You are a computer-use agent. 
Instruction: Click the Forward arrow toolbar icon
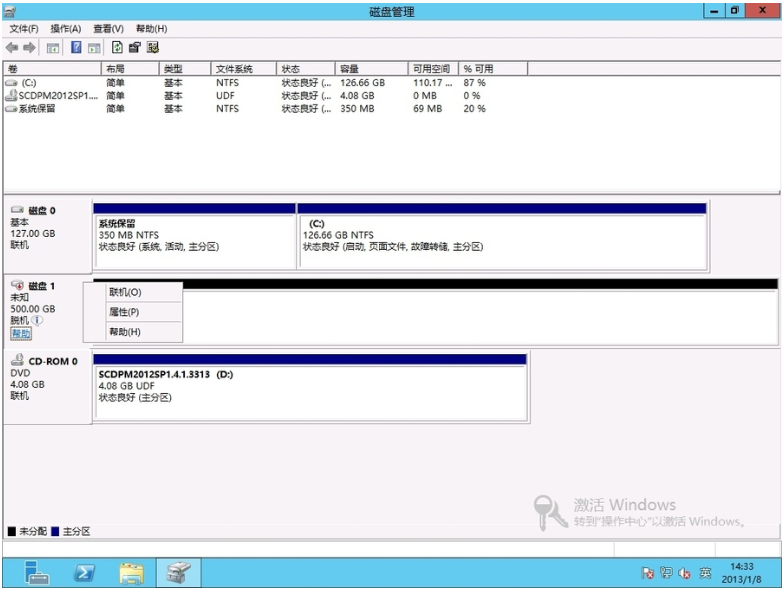coord(30,48)
